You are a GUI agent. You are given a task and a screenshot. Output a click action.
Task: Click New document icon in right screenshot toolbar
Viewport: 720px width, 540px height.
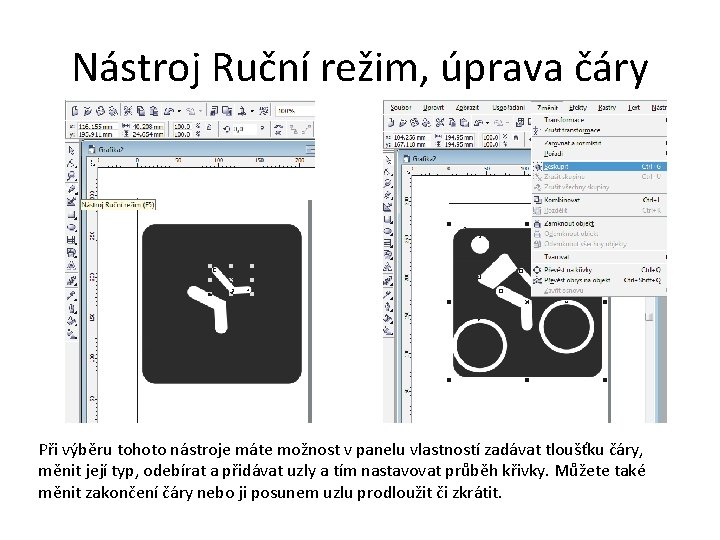[391, 123]
